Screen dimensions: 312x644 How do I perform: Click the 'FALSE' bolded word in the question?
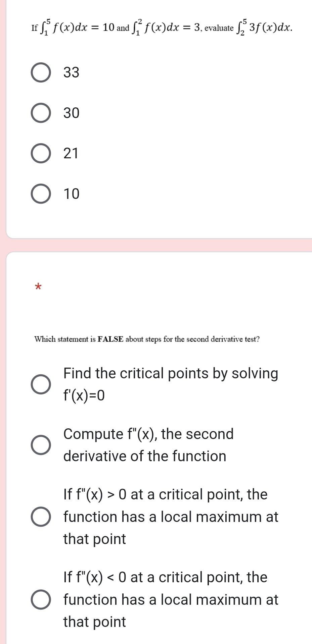tap(111, 339)
